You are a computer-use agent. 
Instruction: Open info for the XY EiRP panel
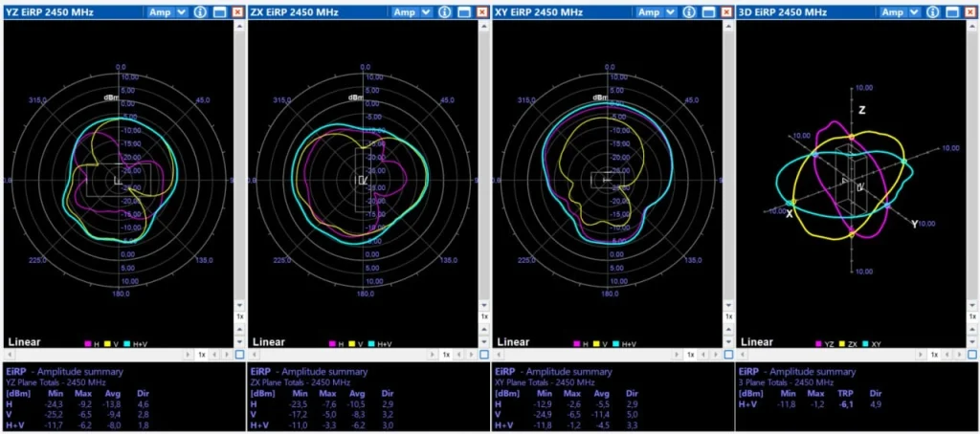point(689,12)
